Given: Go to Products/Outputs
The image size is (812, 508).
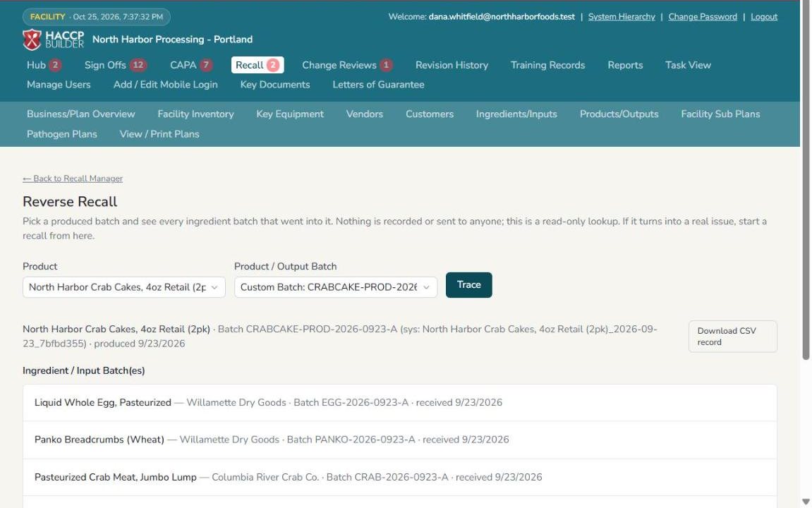Looking at the screenshot, I should [619, 114].
